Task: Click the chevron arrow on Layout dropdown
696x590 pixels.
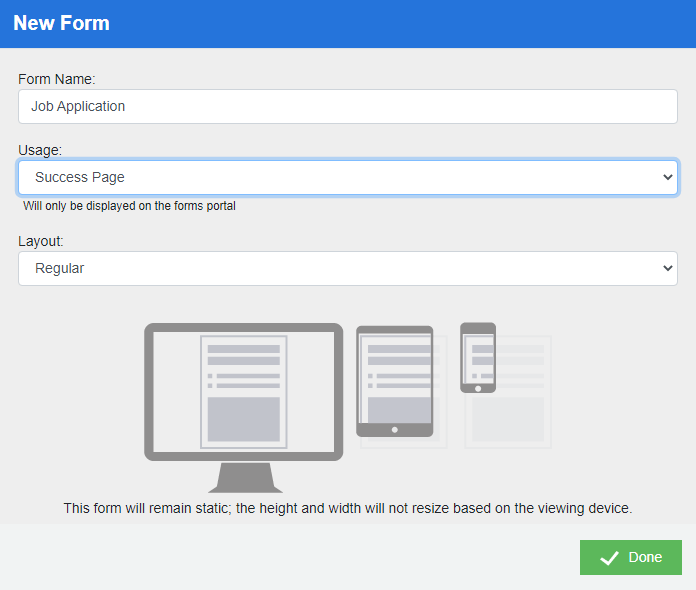Action: 668,268
